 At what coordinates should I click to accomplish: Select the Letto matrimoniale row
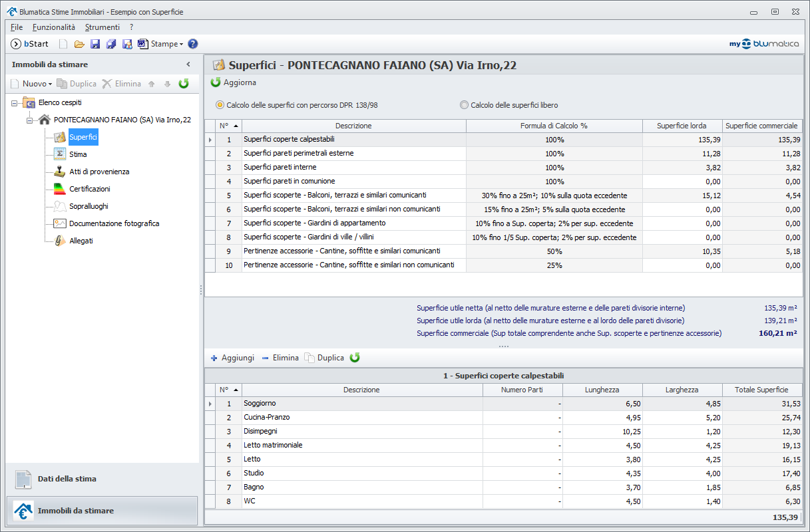coord(504,446)
